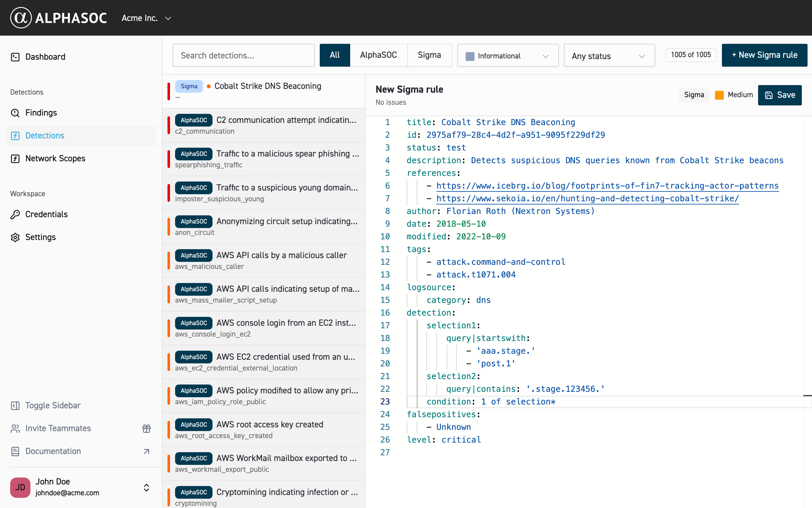
Task: Open the Network Scopes icon
Action: pyautogui.click(x=15, y=158)
